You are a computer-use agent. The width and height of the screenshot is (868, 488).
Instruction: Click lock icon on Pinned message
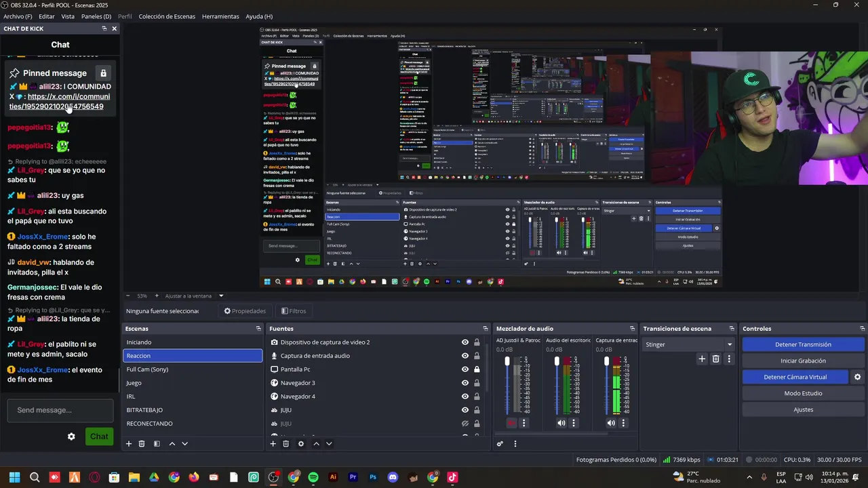click(103, 73)
